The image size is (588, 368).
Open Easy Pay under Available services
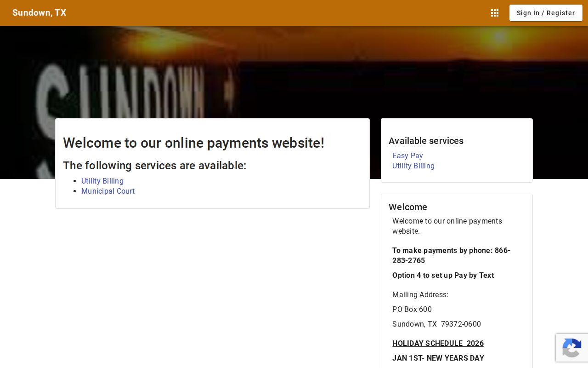click(x=407, y=156)
